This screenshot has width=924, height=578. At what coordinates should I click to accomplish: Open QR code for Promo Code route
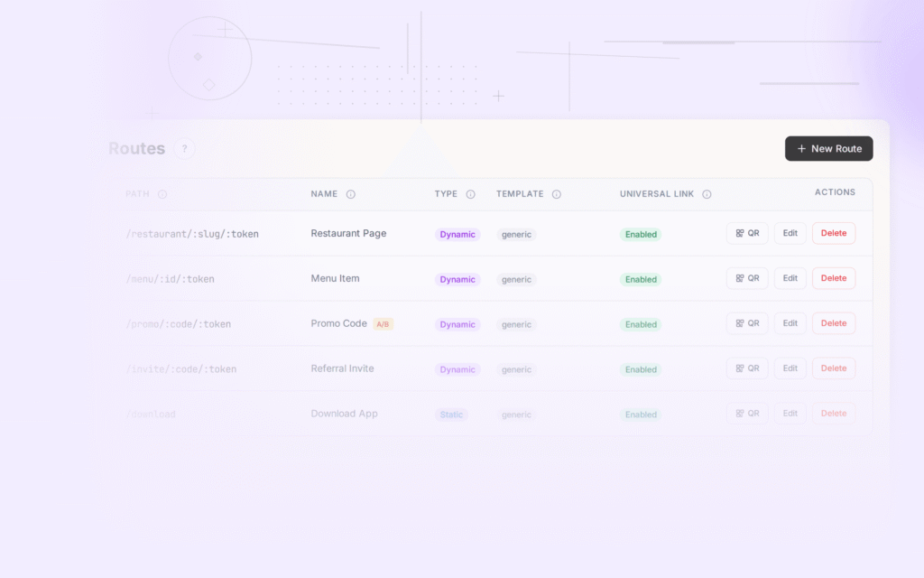point(746,323)
